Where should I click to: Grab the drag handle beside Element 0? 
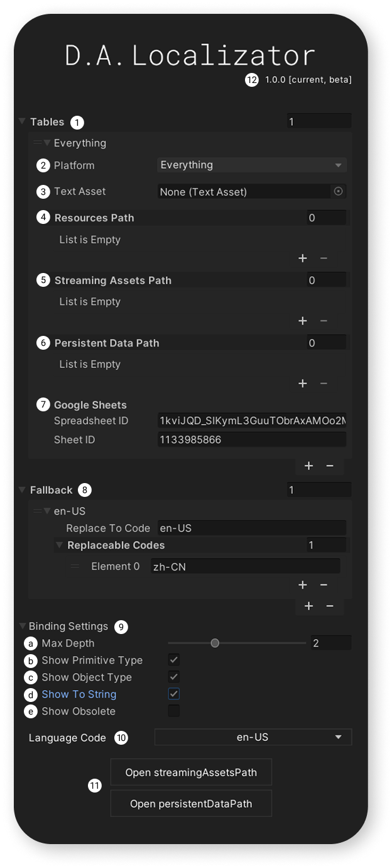75,567
